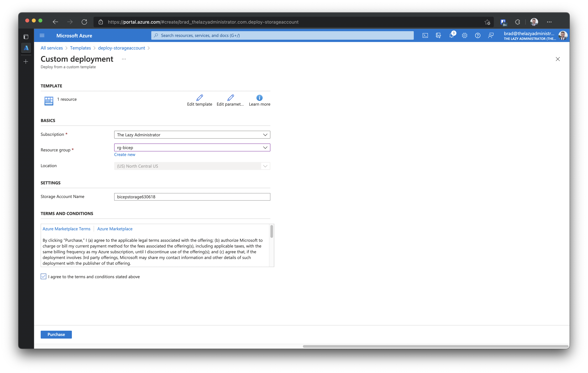Click Templates breadcrumb
588x373 pixels.
pos(80,48)
